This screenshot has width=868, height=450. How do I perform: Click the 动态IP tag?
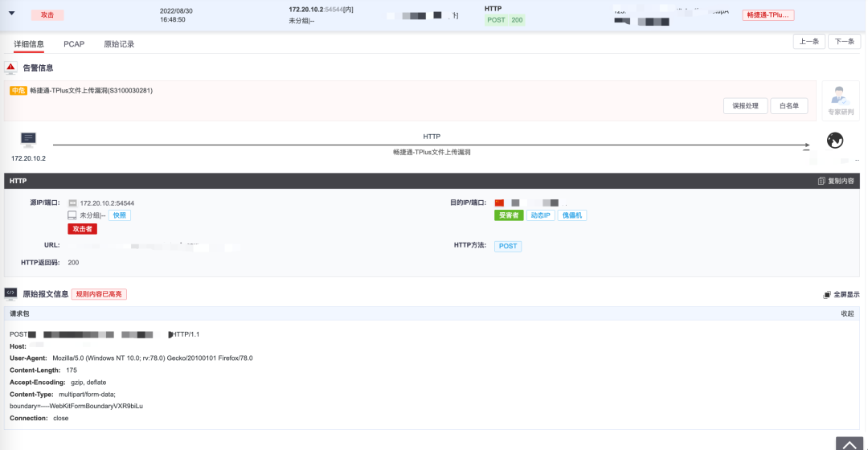pyautogui.click(x=540, y=215)
